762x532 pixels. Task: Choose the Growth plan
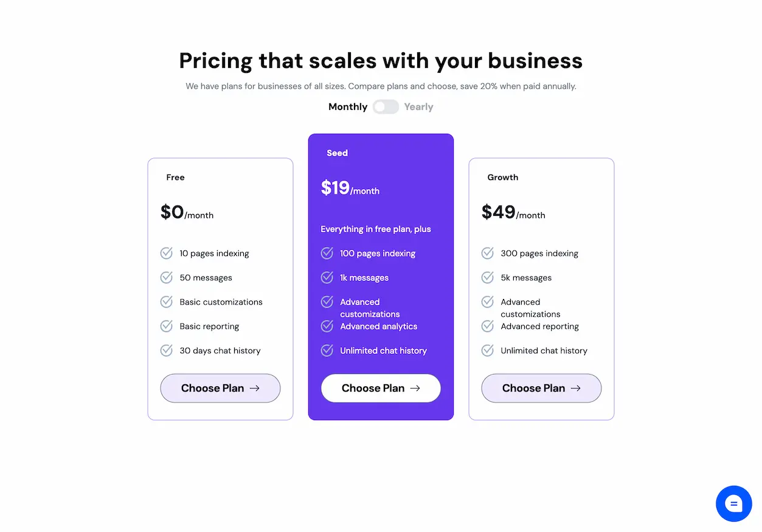(541, 388)
